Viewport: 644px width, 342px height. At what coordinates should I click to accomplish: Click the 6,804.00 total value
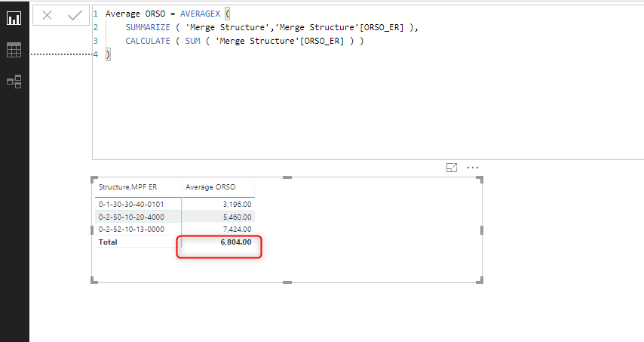[x=236, y=242]
